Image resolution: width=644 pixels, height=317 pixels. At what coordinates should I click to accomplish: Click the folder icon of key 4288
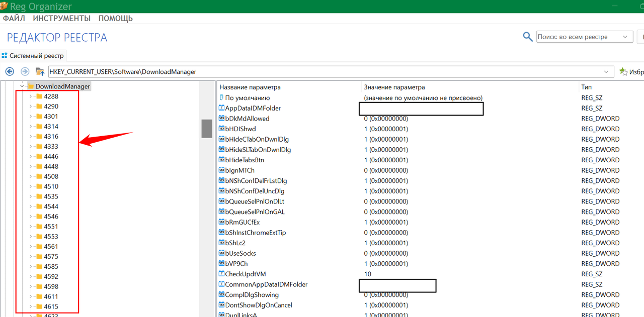pos(39,96)
